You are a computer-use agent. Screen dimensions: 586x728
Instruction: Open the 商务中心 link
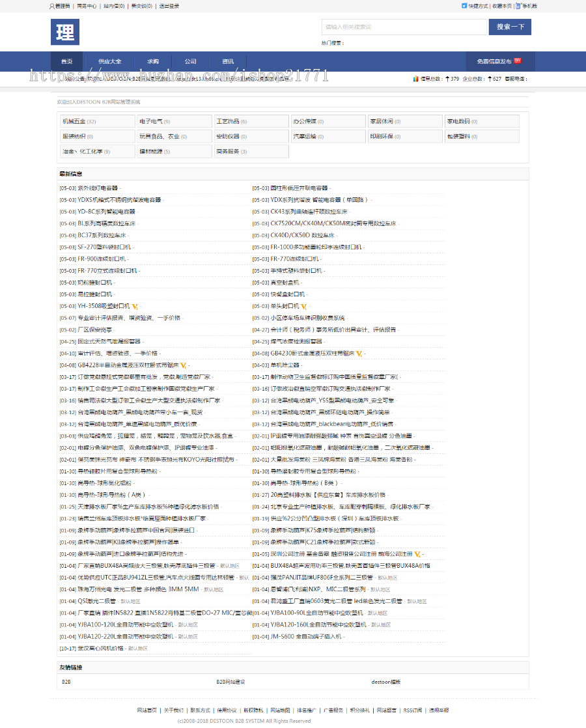[87, 6]
